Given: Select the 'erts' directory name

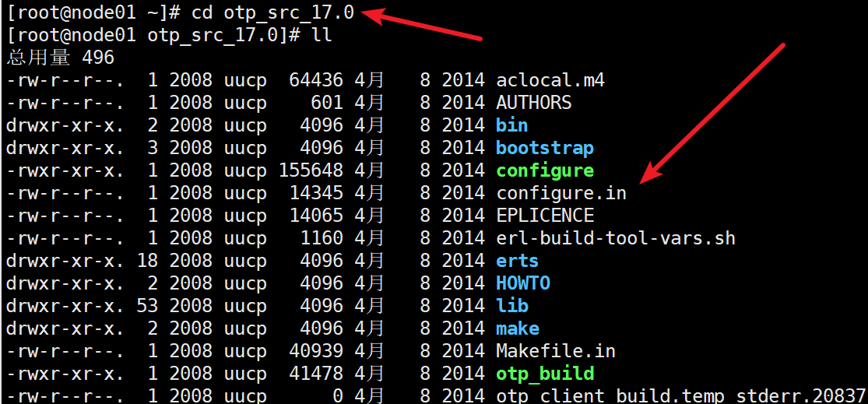Looking at the screenshot, I should tap(517, 261).
